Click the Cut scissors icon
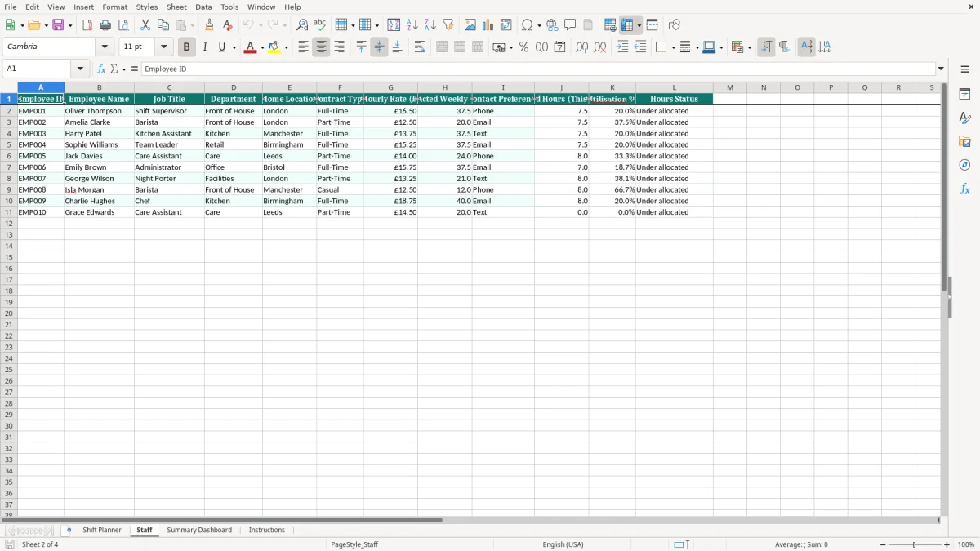This screenshot has height=551, width=980. (145, 25)
